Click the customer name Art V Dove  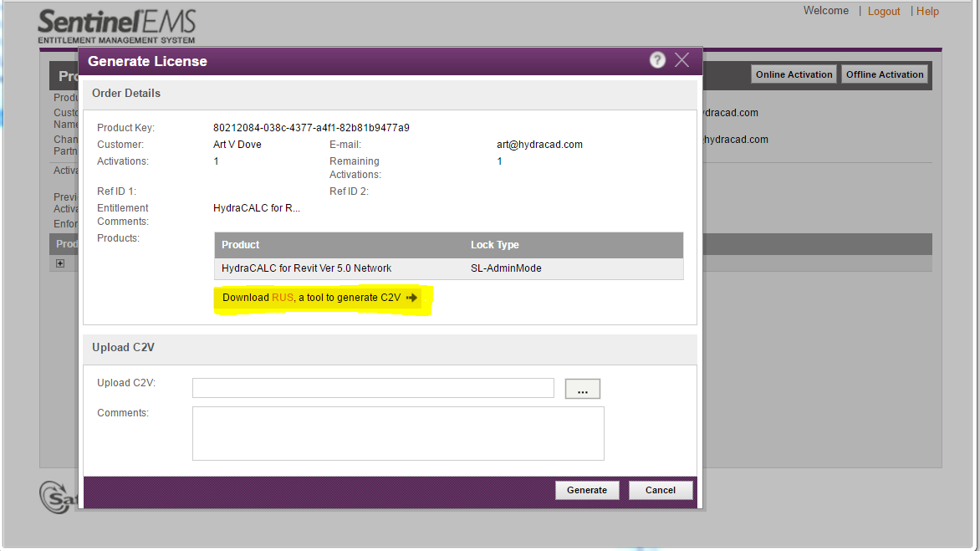[x=237, y=145]
